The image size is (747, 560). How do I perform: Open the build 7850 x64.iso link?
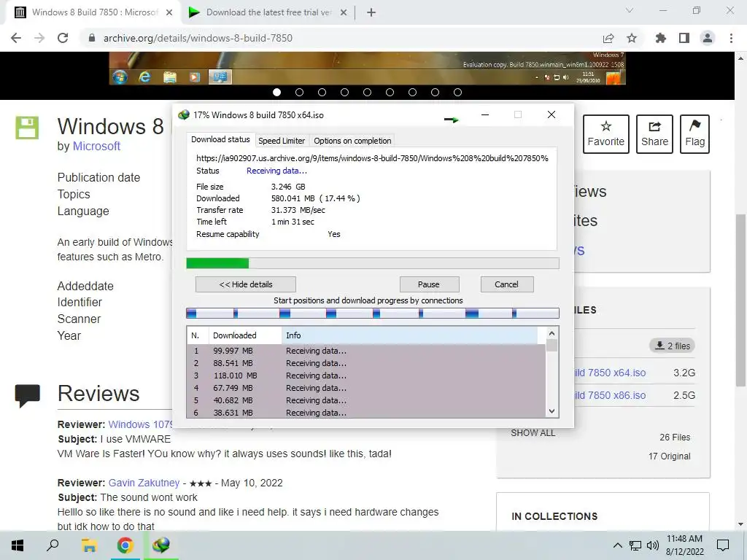(611, 373)
